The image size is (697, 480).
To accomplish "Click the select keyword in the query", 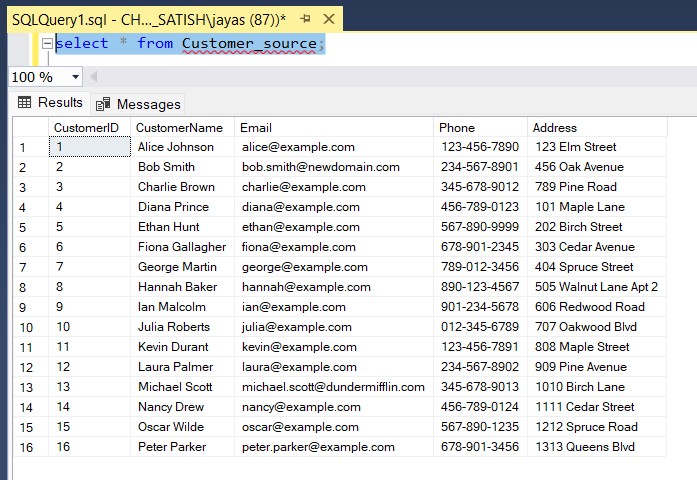I will coord(82,44).
